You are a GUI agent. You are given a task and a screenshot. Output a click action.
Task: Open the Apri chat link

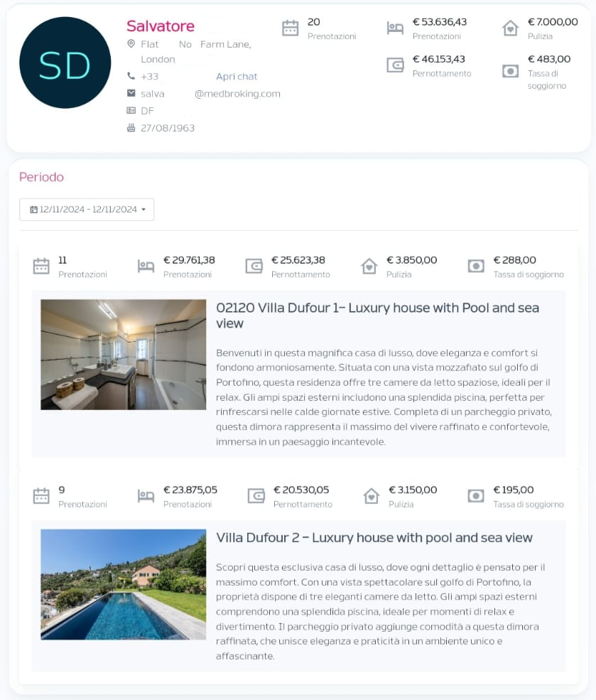point(237,76)
